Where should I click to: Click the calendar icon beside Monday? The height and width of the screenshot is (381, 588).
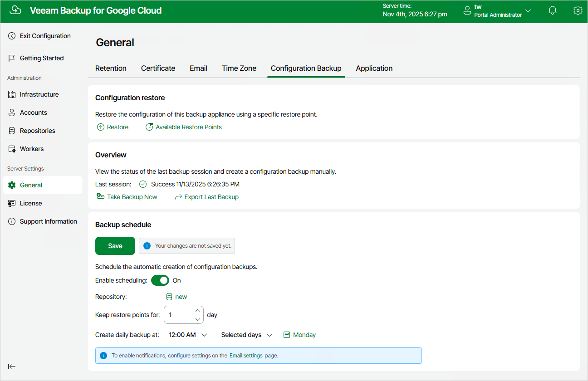click(x=287, y=335)
